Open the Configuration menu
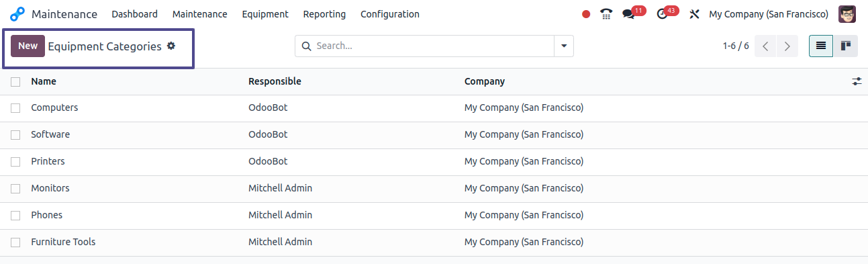Viewport: 868px width, 264px height. pyautogui.click(x=390, y=14)
